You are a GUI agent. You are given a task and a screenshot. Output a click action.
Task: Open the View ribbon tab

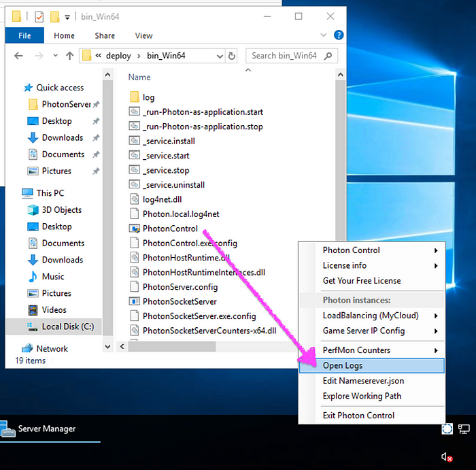[143, 35]
